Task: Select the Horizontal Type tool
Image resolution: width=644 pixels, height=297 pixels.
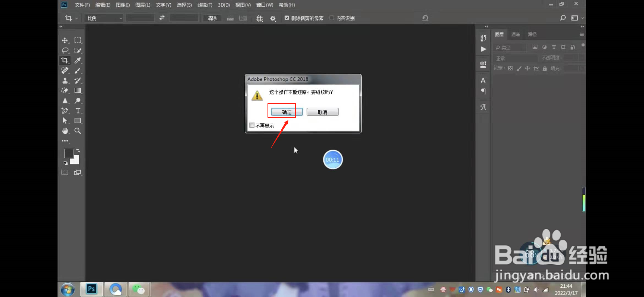Action: click(x=78, y=111)
